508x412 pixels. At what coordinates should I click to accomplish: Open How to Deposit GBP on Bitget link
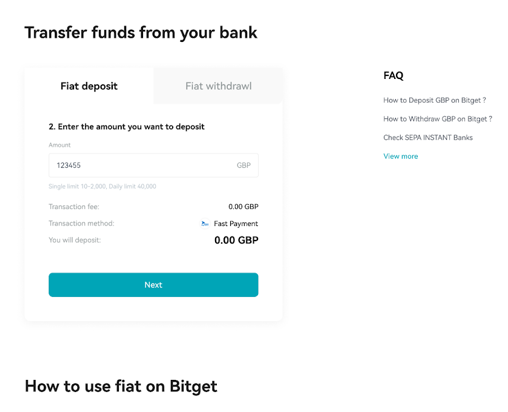435,100
